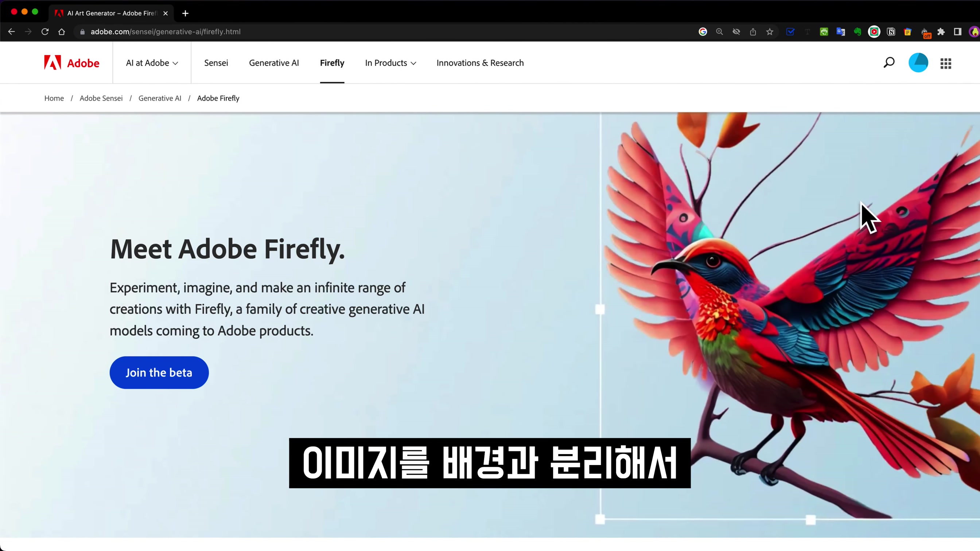
Task: Go to browser home icon
Action: coord(62,32)
